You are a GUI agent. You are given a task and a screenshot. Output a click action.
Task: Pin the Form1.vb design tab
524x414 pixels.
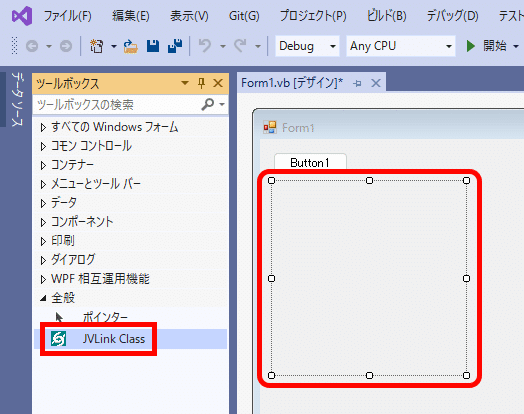tap(357, 83)
